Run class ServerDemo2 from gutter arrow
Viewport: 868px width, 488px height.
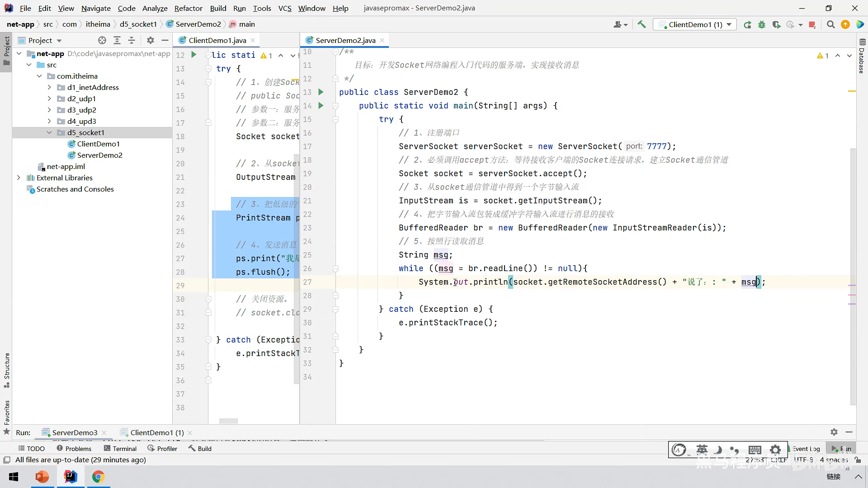pos(321,92)
